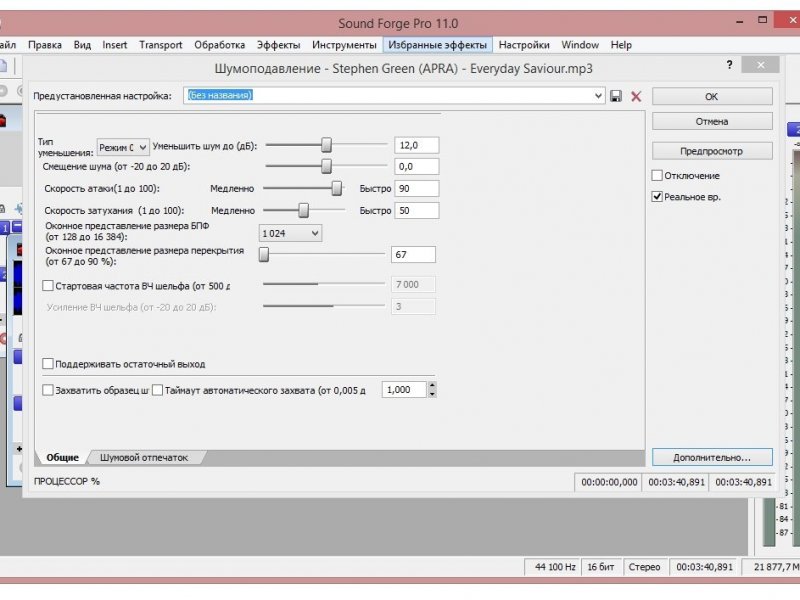This screenshot has width=800, height=600.
Task: Click the Скорость атаки slider handle
Action: [337, 188]
